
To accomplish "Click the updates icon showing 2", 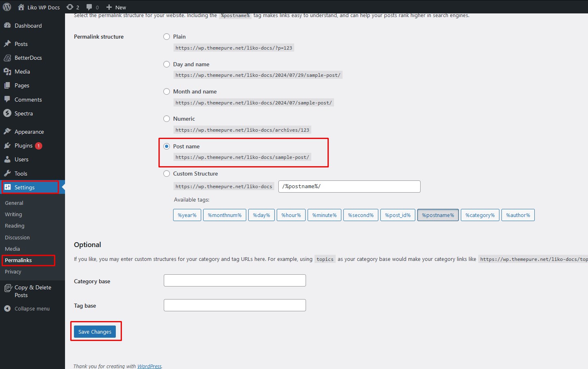I will 70,7.
